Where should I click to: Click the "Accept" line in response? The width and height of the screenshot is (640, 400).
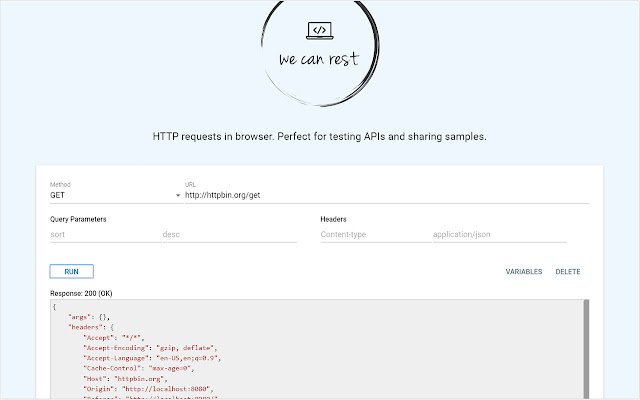coord(113,338)
